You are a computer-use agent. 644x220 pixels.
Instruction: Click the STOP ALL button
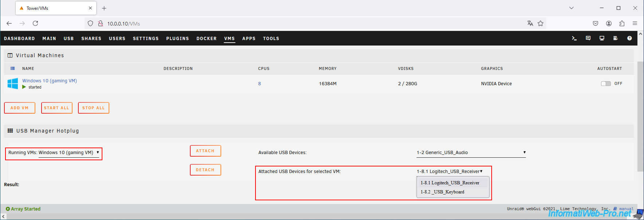[94, 108]
